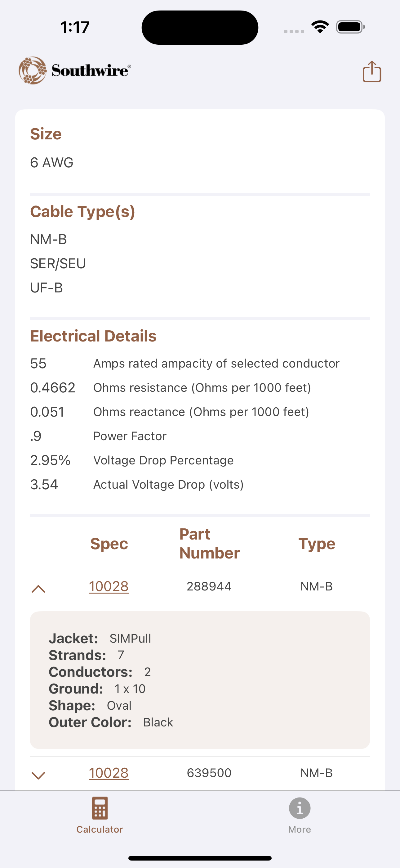
Task: Tap part number 288944
Action: click(x=209, y=586)
